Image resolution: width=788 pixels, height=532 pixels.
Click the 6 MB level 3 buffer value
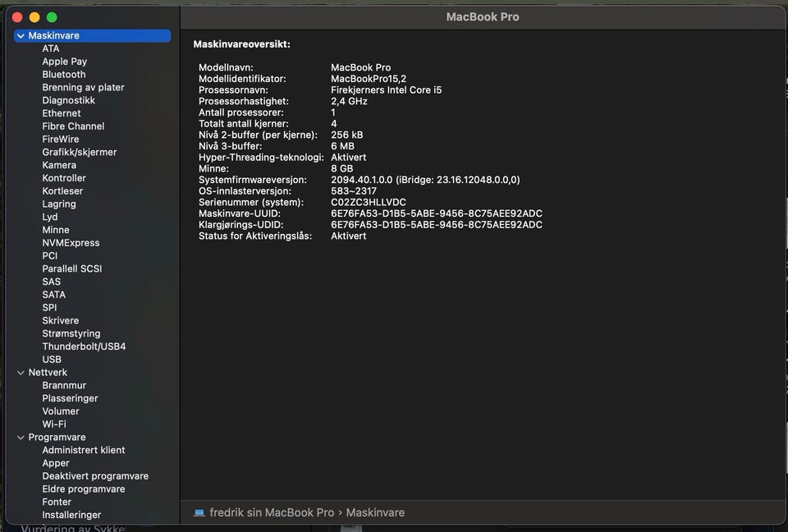coord(342,146)
